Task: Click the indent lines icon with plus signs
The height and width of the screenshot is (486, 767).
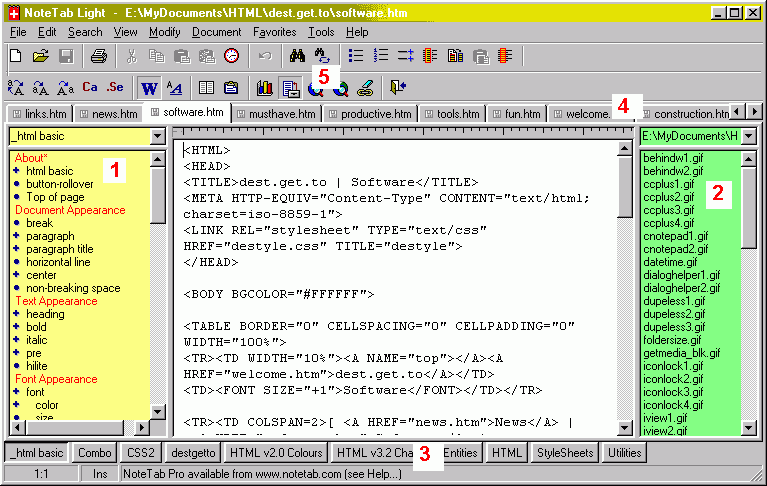Action: [x=406, y=56]
